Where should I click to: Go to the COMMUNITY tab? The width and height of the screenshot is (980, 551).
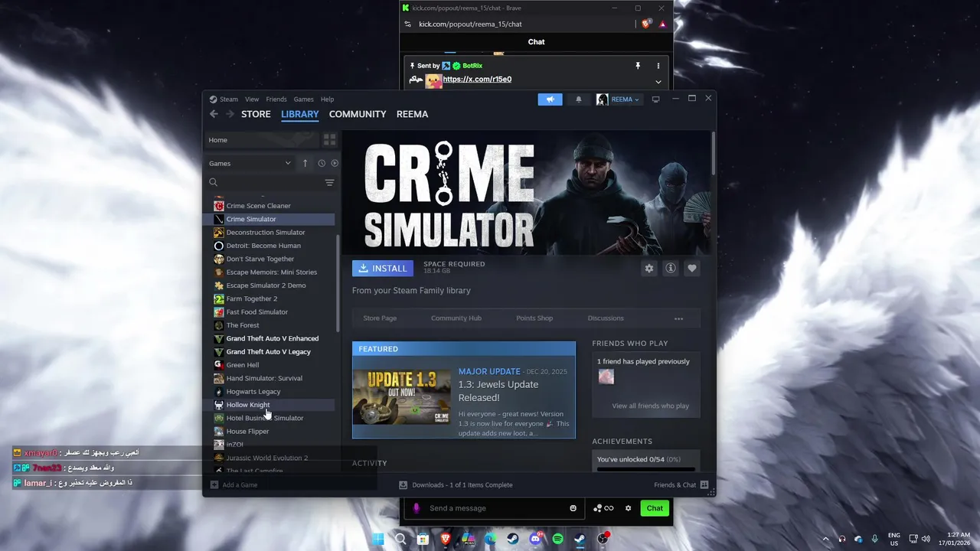[358, 114]
